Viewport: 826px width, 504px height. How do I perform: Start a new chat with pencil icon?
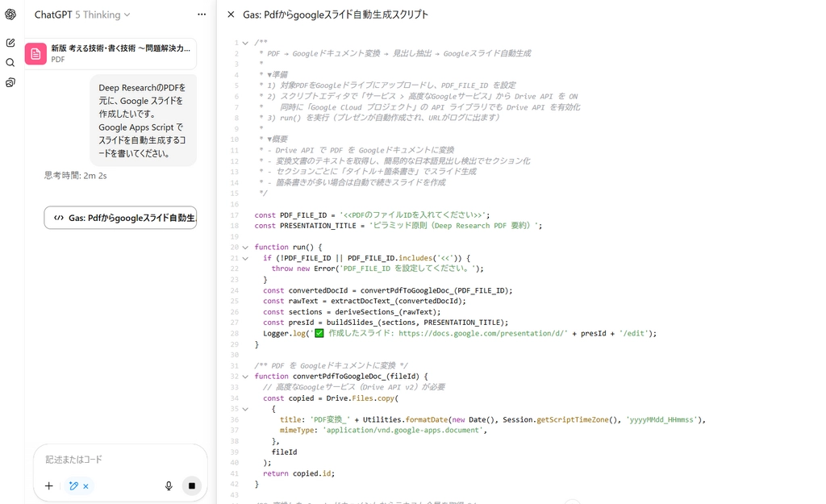coord(10,43)
